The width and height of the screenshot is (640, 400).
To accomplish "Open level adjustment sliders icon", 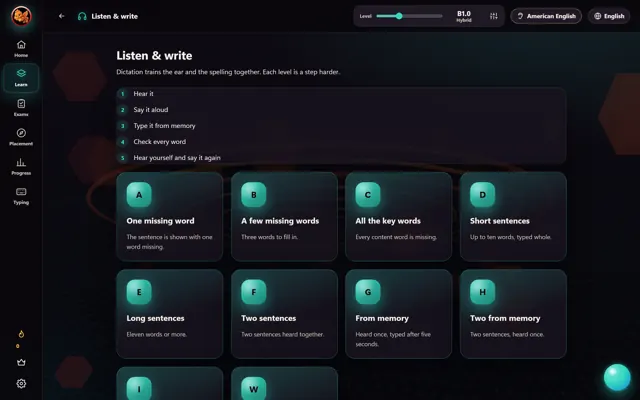I will coord(493,16).
